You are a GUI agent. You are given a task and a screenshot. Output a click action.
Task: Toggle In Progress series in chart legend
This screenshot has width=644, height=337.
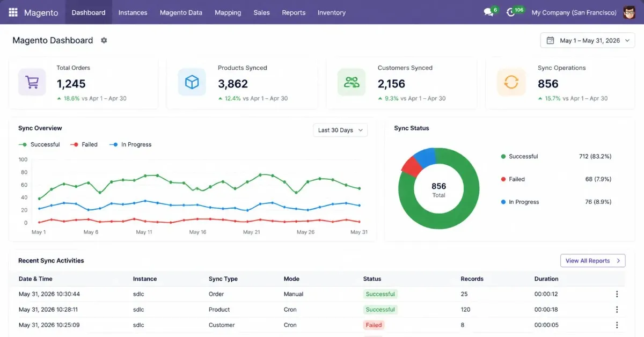pos(130,144)
